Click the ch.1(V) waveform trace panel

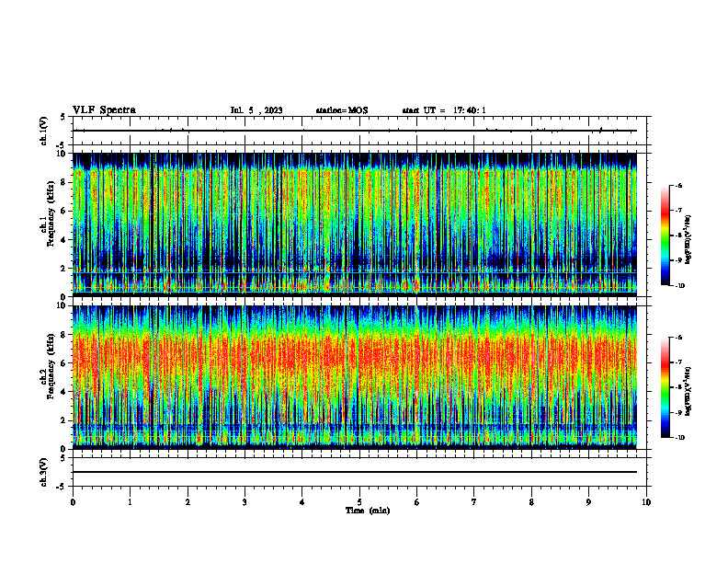pyautogui.click(x=359, y=131)
